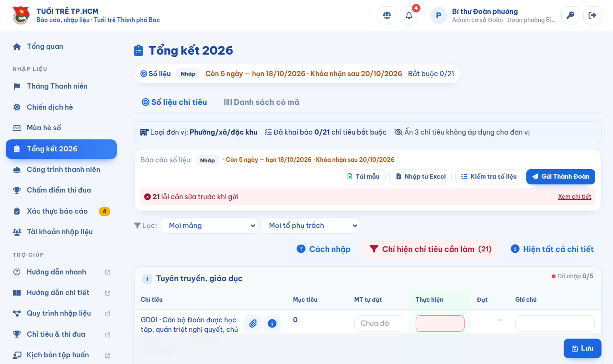Viewport: 613px width, 364px height.
Task: Click the change password key icon
Action: (x=570, y=15)
